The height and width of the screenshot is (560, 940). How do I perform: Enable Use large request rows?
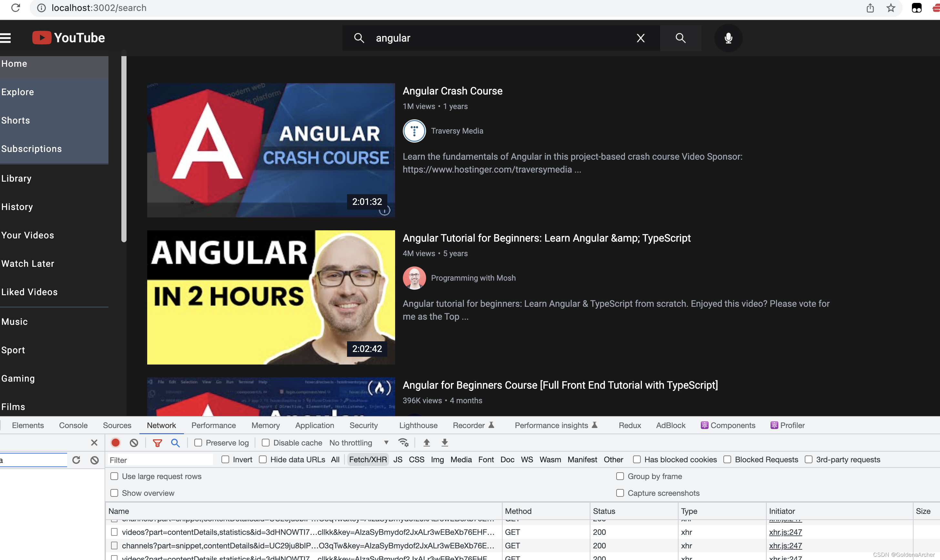point(114,476)
